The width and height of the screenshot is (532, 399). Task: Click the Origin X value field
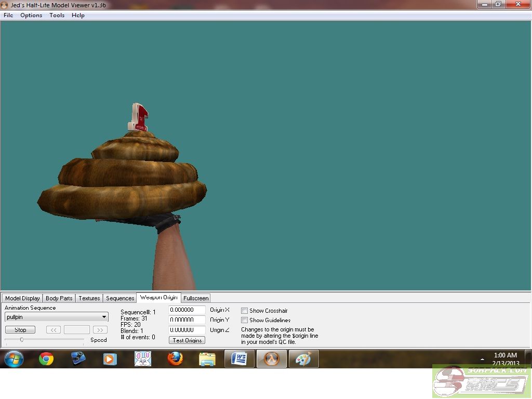187,310
